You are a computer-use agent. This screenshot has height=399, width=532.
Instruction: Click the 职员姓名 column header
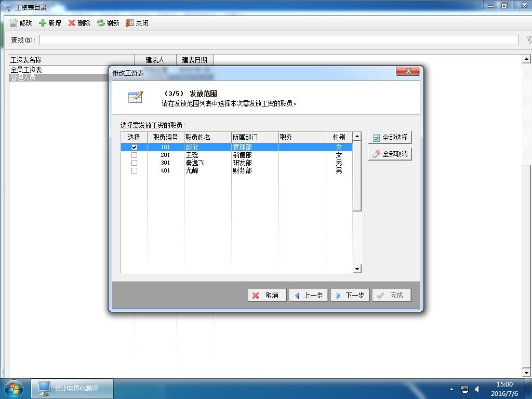[208, 137]
